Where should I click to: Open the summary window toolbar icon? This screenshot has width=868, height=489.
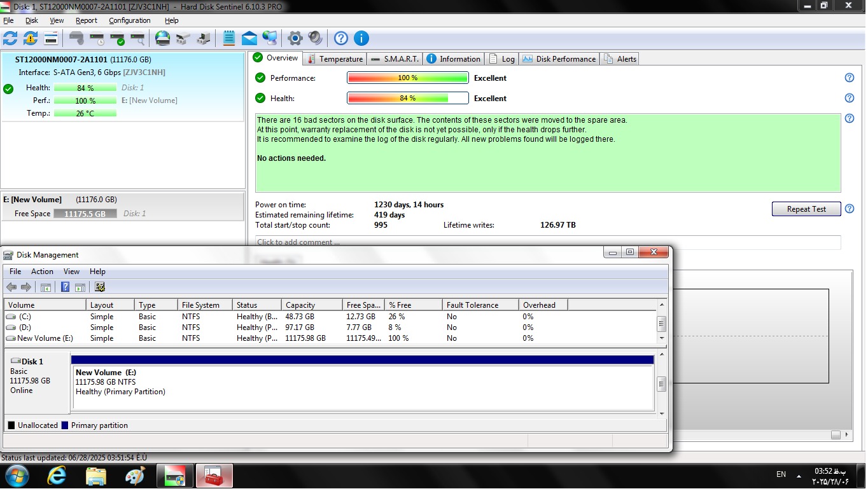(51, 38)
